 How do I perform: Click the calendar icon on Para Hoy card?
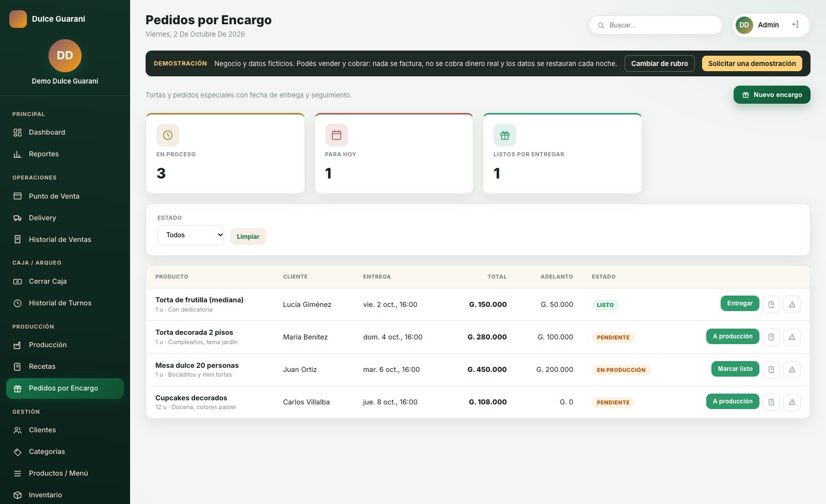[337, 135]
